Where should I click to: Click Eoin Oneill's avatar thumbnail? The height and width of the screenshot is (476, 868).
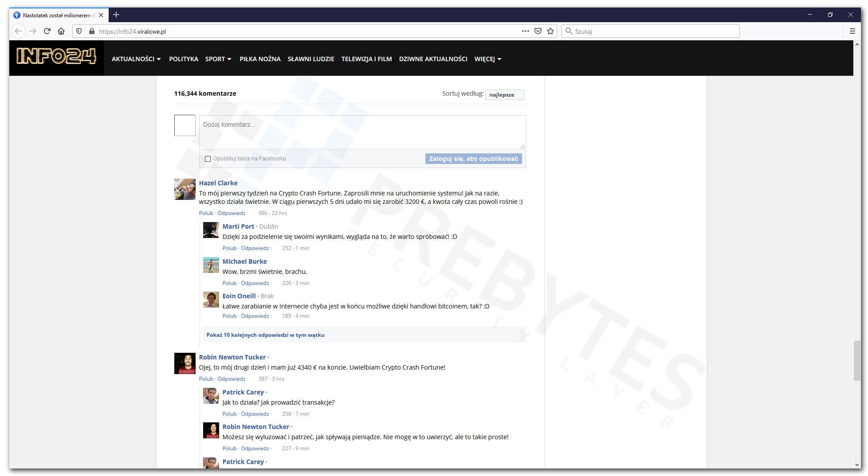click(x=211, y=300)
